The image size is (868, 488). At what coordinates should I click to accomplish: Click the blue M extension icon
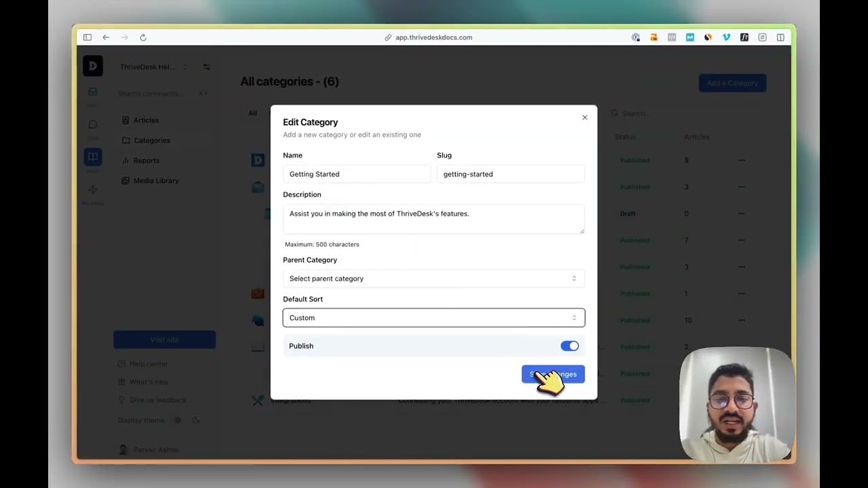click(690, 37)
